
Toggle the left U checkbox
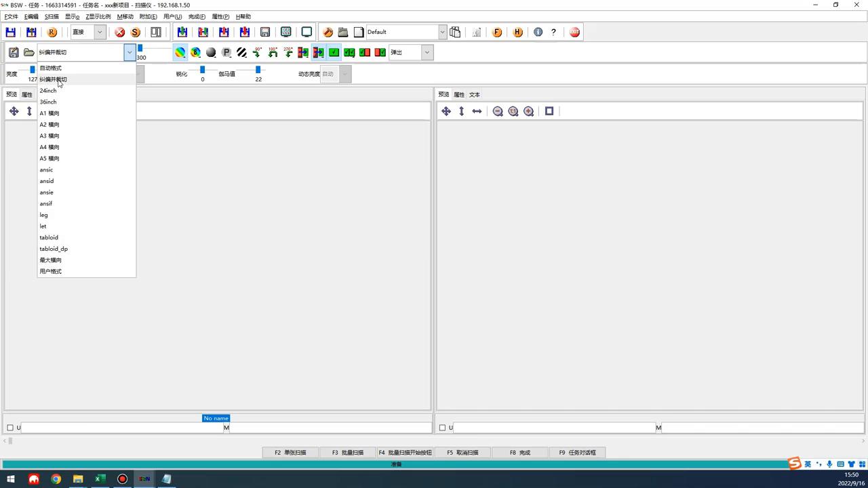(10, 428)
